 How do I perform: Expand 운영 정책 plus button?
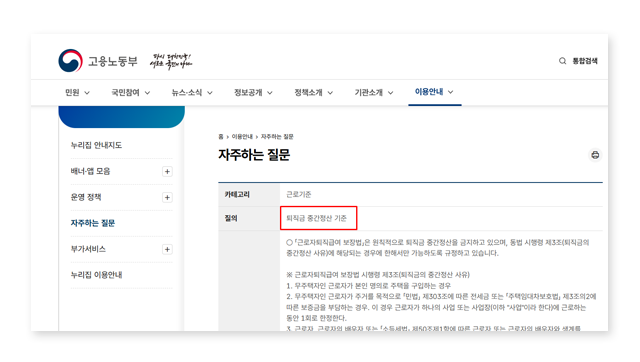pos(167,198)
